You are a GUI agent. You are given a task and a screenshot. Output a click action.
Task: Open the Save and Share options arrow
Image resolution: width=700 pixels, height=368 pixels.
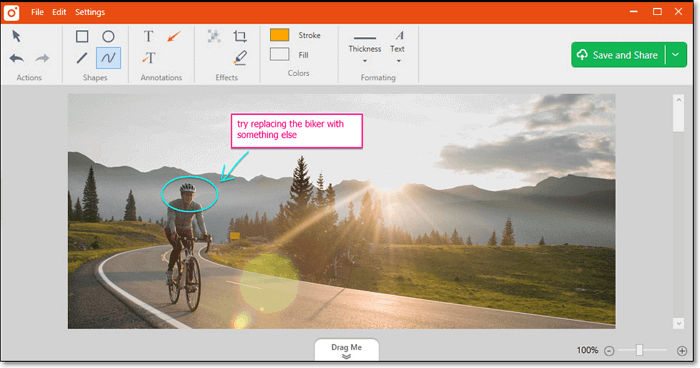click(676, 55)
